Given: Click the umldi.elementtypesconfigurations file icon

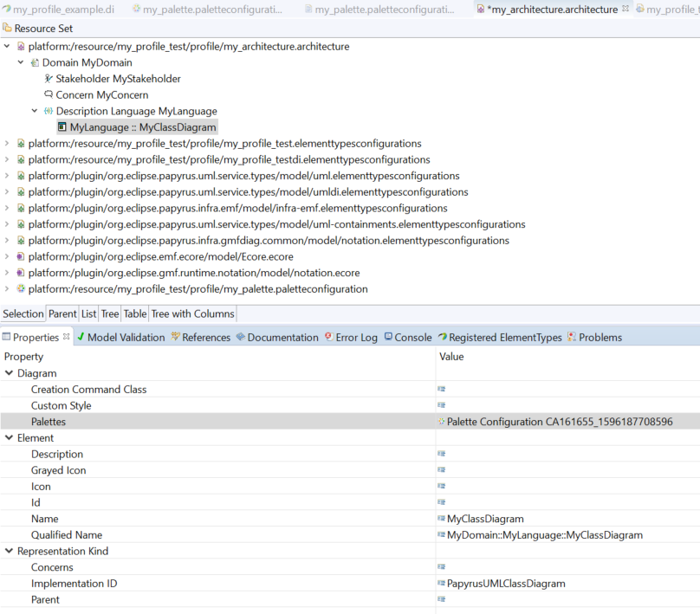Looking at the screenshot, I should 21,192.
